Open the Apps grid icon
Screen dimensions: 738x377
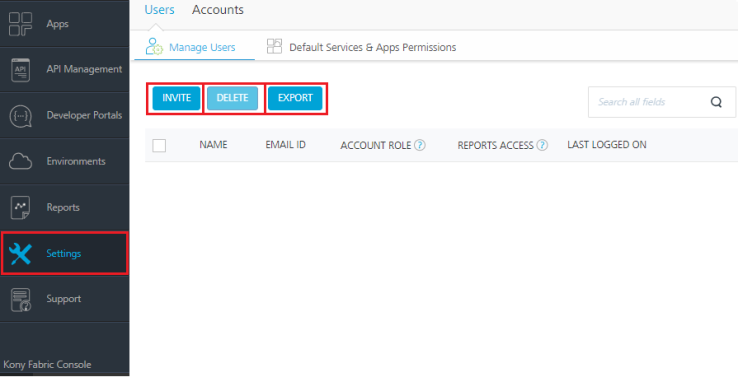20,24
